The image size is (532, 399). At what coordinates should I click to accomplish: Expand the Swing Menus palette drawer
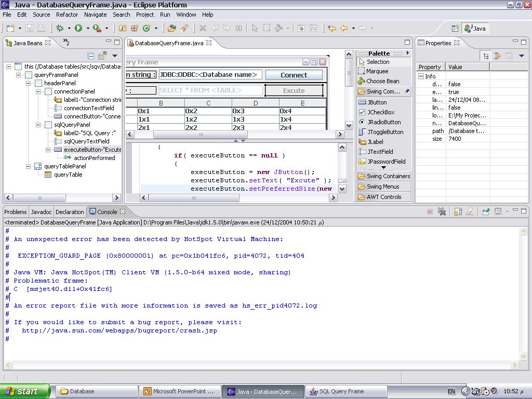(x=384, y=187)
